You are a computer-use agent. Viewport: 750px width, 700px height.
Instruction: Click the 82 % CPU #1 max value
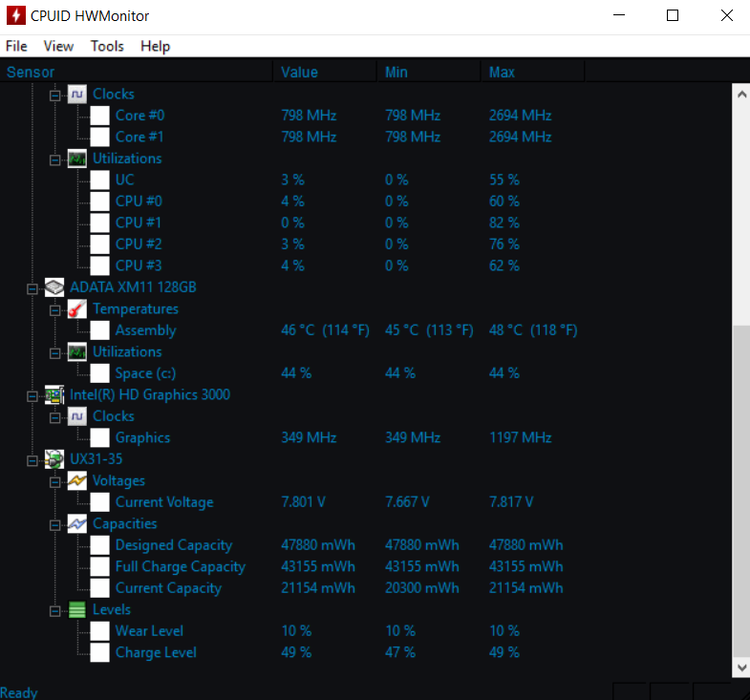point(504,223)
